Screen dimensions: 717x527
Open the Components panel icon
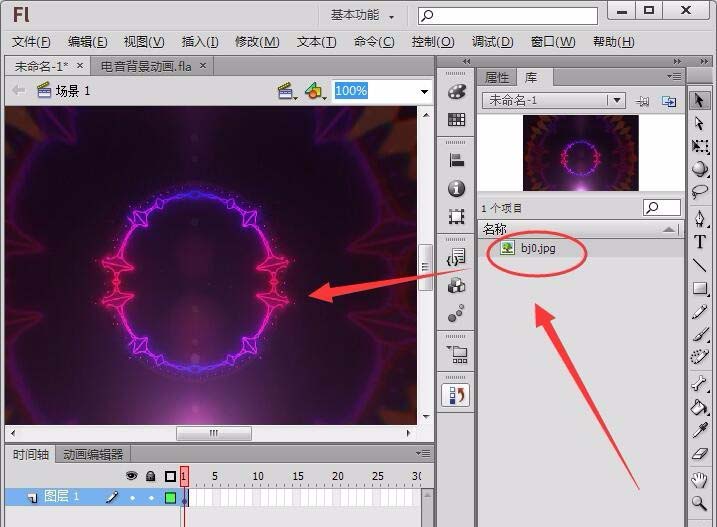click(456, 286)
